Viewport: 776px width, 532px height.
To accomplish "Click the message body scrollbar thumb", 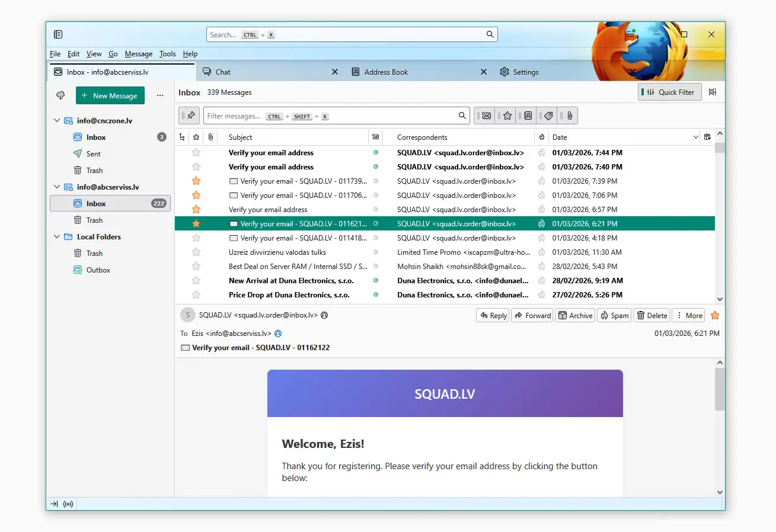I will [720, 389].
